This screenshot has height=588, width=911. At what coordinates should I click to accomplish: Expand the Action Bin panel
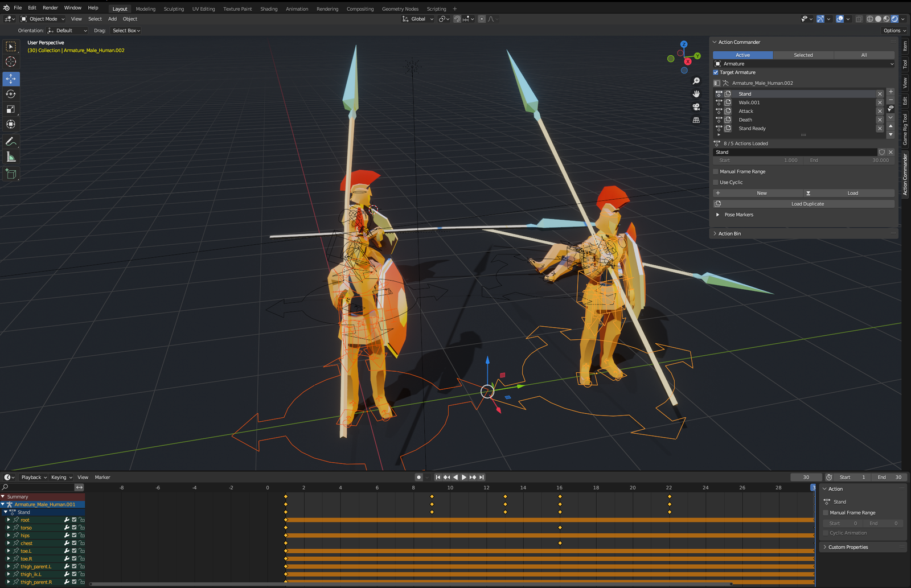tap(729, 233)
